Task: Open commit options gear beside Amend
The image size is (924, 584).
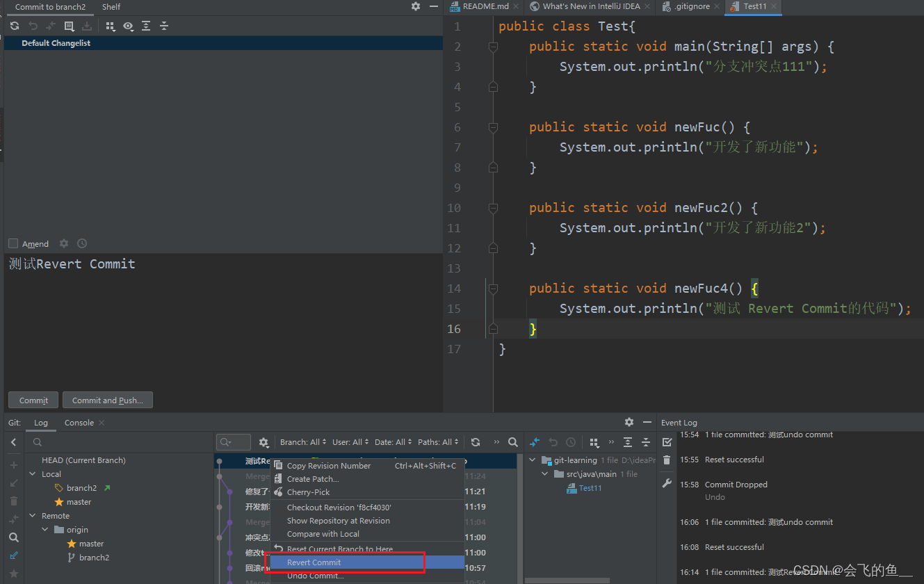Action: tap(64, 243)
